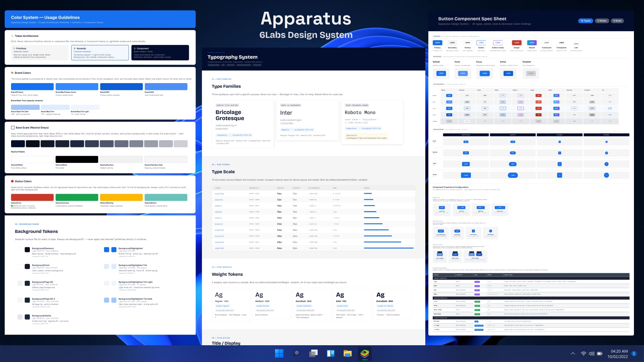
Task: Click the Background/Subtle token label
Action: point(42,315)
